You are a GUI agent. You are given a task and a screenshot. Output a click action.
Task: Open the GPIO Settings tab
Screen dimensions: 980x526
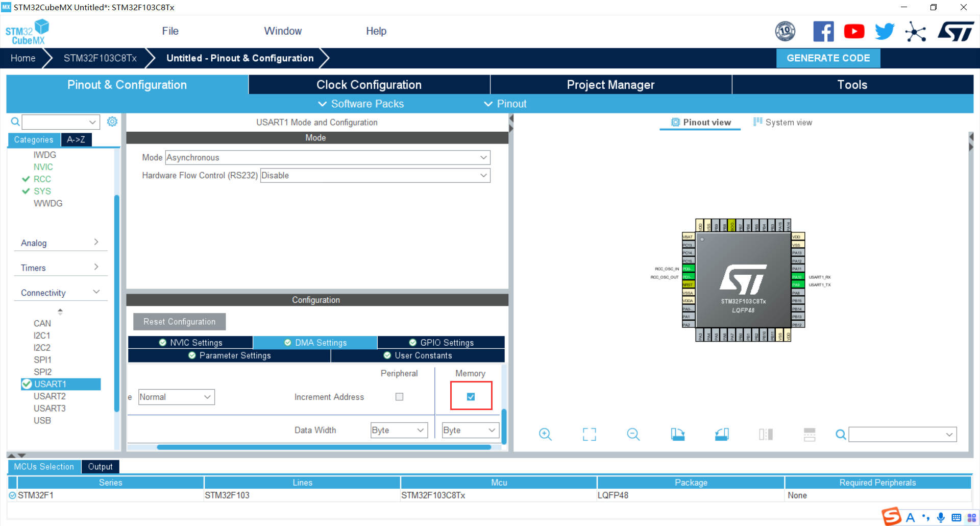[441, 343]
